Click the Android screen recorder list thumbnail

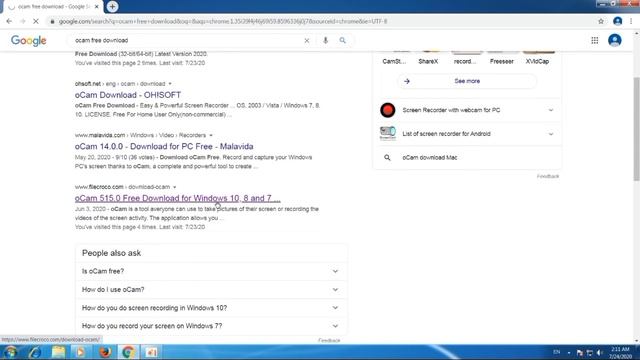[x=388, y=133]
